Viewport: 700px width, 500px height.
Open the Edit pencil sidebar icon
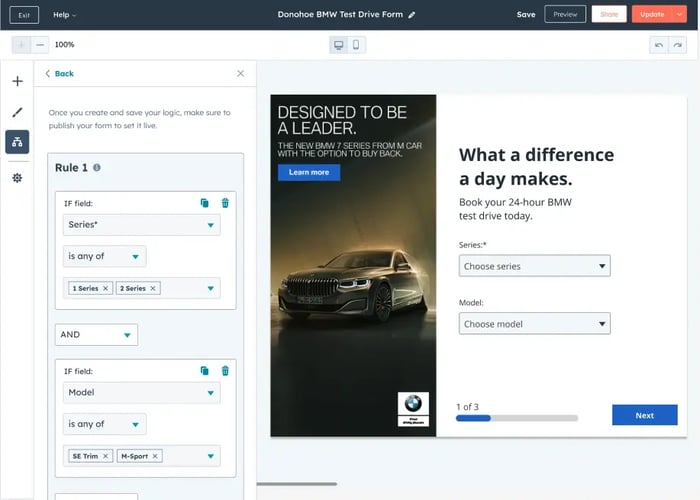(x=17, y=112)
